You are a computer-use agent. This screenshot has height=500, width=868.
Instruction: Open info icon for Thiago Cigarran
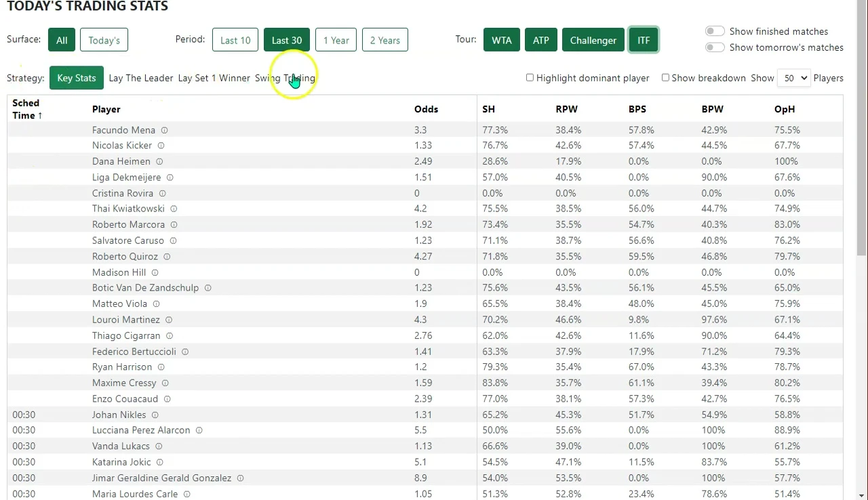tap(170, 335)
